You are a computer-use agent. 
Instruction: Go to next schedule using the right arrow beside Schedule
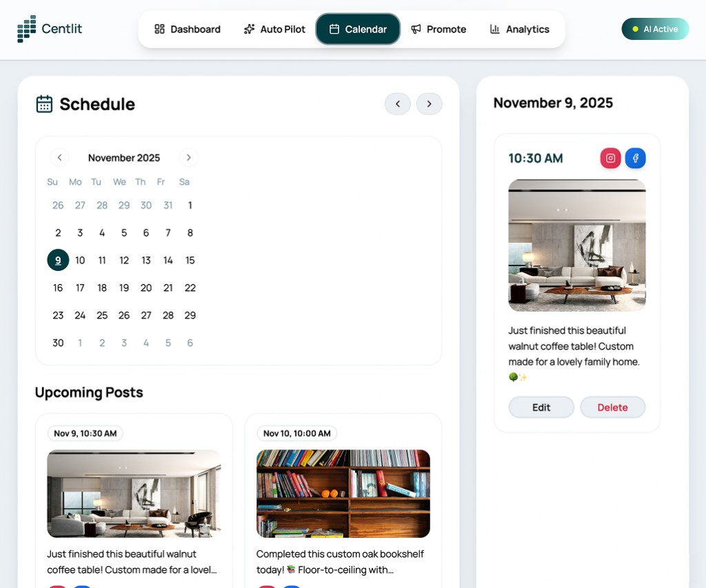click(x=429, y=104)
